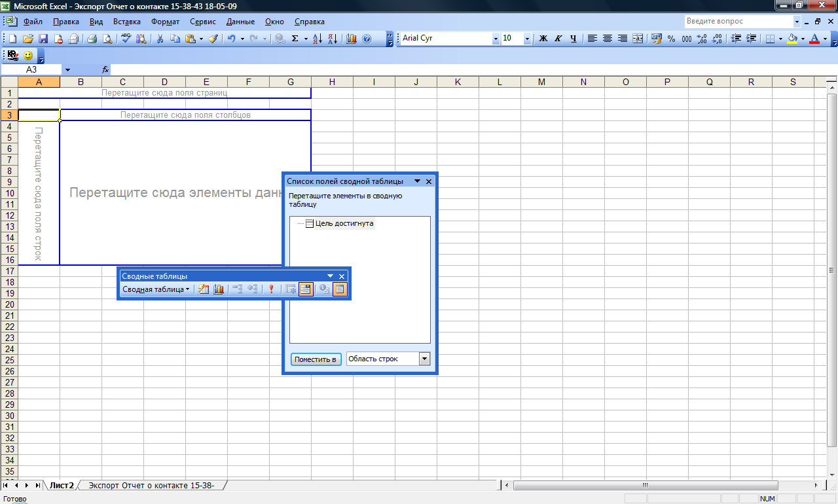Align text right
838x504 pixels.
pyautogui.click(x=623, y=39)
